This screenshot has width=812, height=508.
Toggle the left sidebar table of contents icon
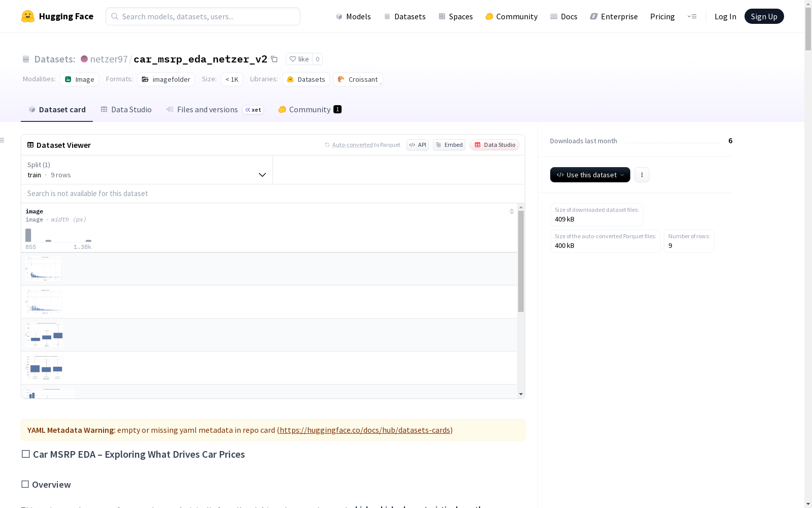coord(3,140)
